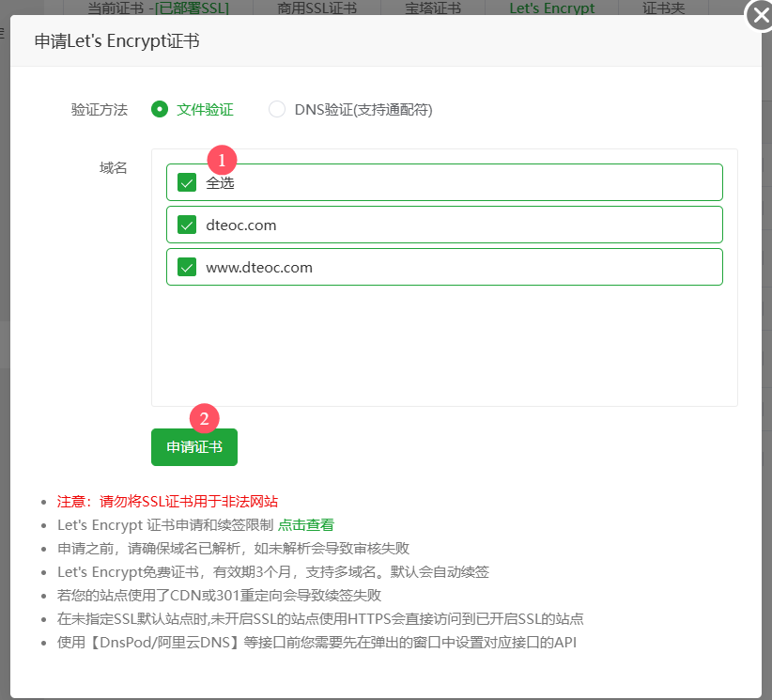Image resolution: width=772 pixels, height=700 pixels.
Task: Select the 文件验证 radio button
Action: (160, 109)
